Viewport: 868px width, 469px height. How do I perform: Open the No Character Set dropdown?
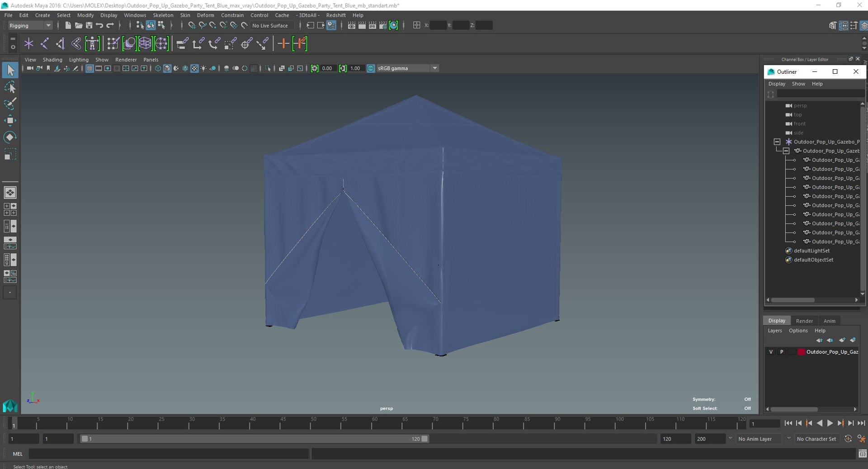816,439
